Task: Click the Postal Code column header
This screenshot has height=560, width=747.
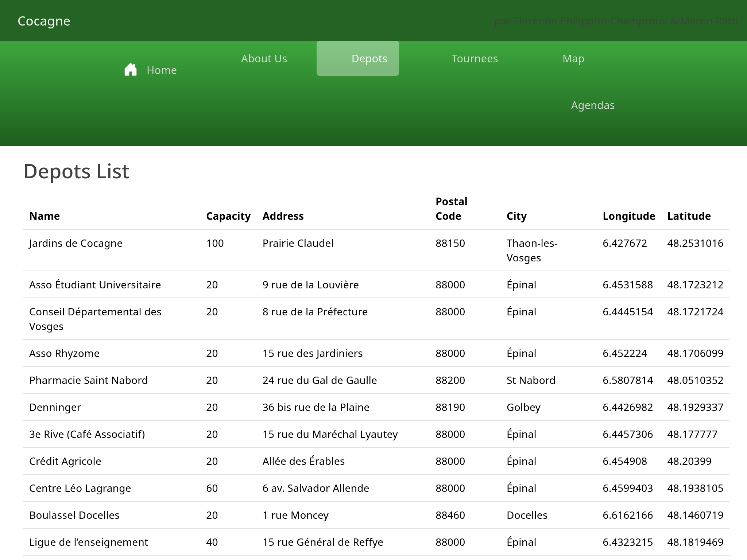Action: [x=451, y=209]
